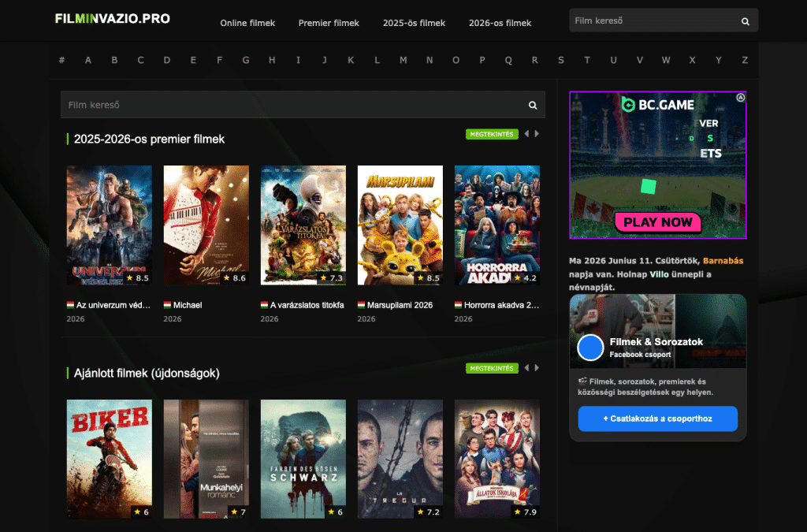Open the Marsupilami movie poster
The image size is (807, 532).
(x=400, y=225)
